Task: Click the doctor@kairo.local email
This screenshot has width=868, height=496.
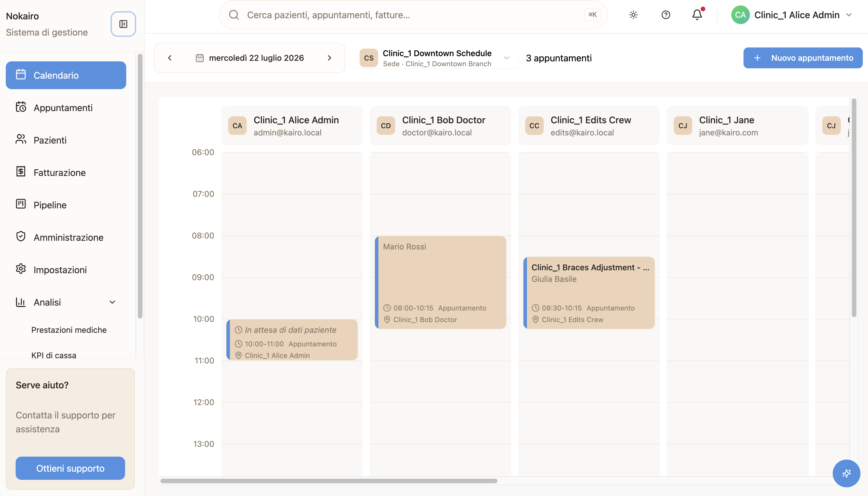Action: point(437,133)
